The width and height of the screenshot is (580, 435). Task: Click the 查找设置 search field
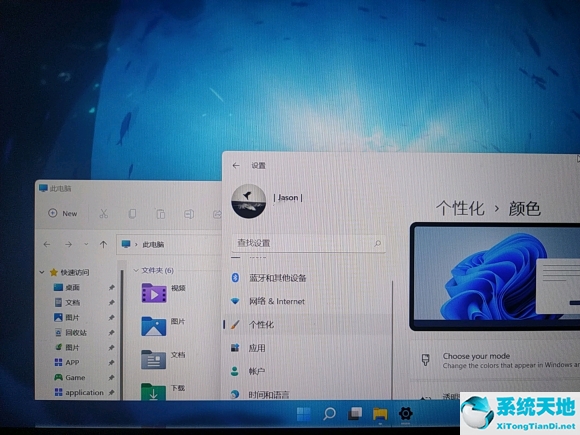pos(308,243)
